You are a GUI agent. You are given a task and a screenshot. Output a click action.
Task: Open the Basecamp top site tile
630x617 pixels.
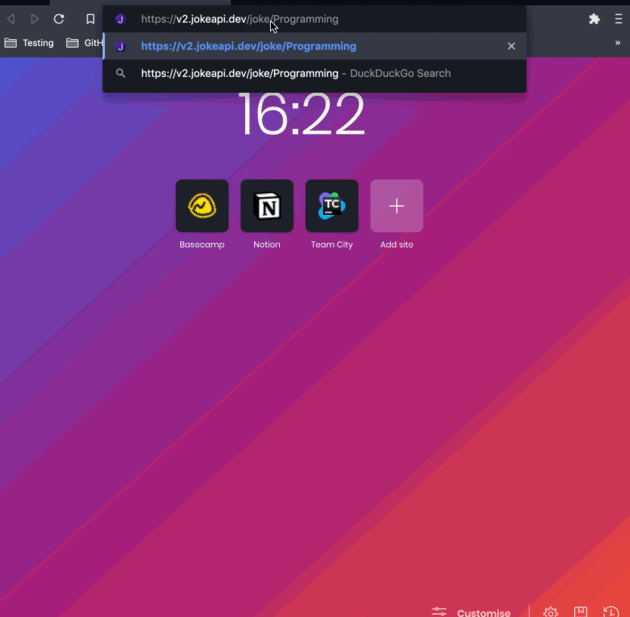pos(202,206)
